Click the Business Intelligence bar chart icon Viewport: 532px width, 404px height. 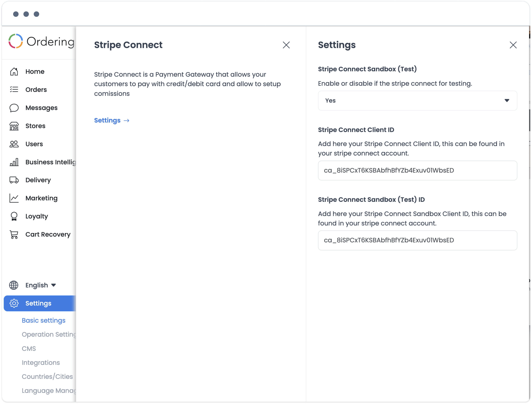pos(14,162)
